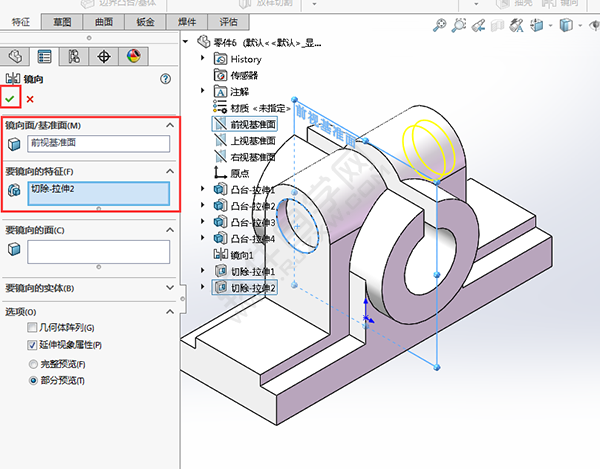Click the panel collapse handle
600x469 pixels.
pyautogui.click(x=183, y=299)
